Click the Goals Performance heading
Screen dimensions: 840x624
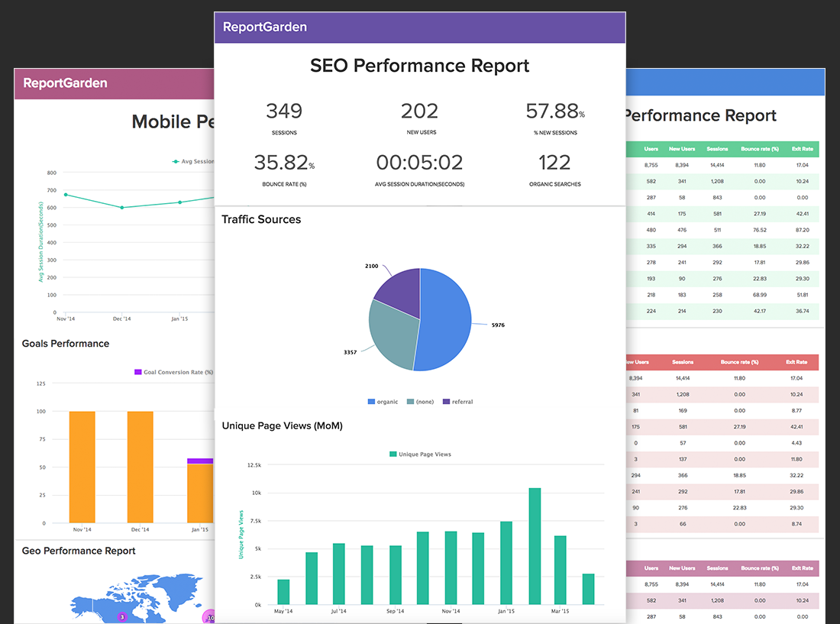point(65,344)
